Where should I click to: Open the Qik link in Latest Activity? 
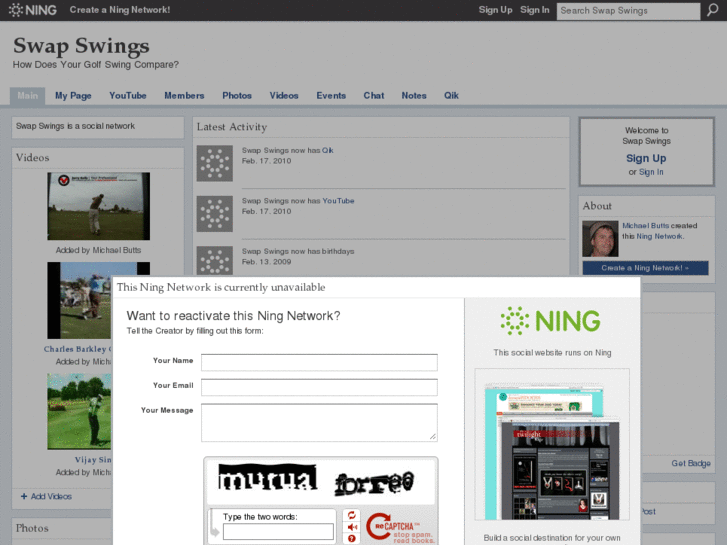pos(327,150)
